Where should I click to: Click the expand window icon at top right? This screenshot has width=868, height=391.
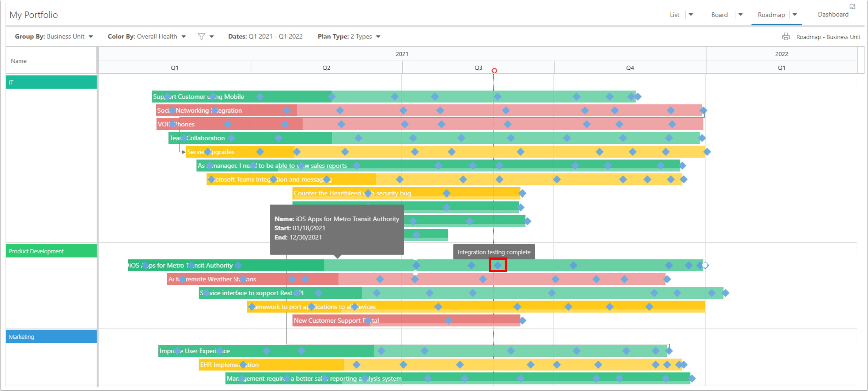click(852, 7)
